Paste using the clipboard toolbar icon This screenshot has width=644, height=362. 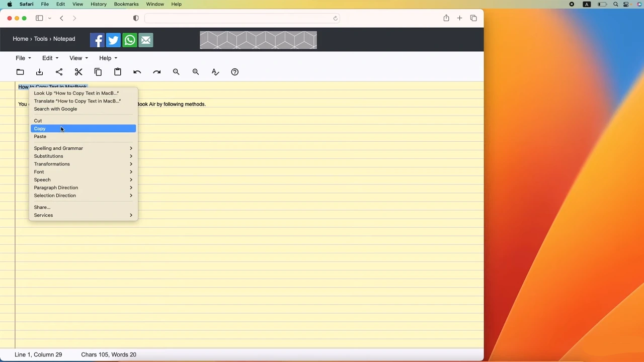tap(118, 72)
